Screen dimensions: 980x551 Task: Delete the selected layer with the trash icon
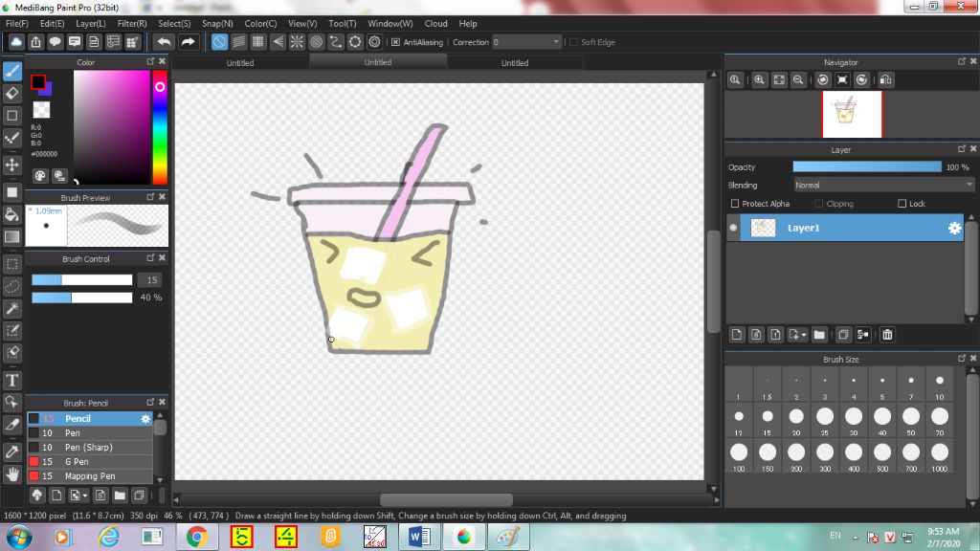(x=887, y=335)
